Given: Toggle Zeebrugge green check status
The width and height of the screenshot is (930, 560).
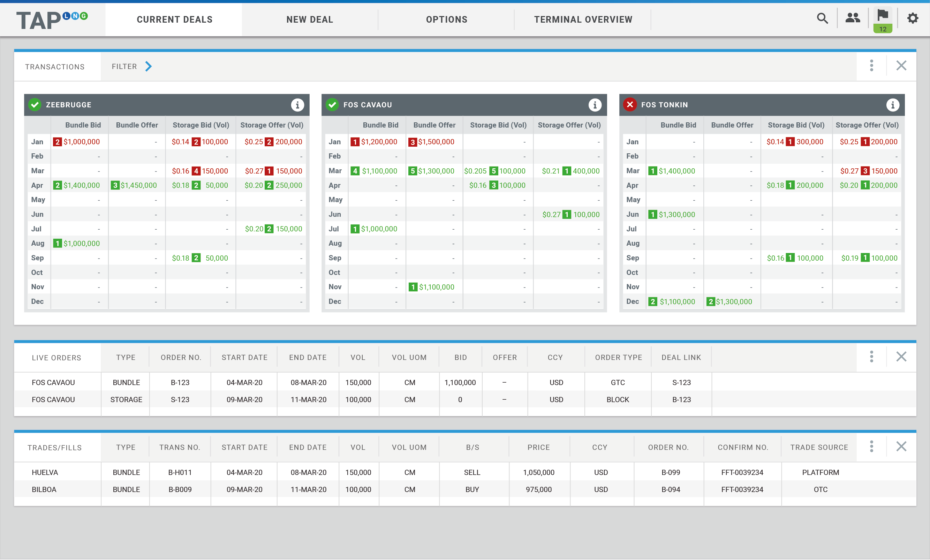Looking at the screenshot, I should tap(35, 105).
